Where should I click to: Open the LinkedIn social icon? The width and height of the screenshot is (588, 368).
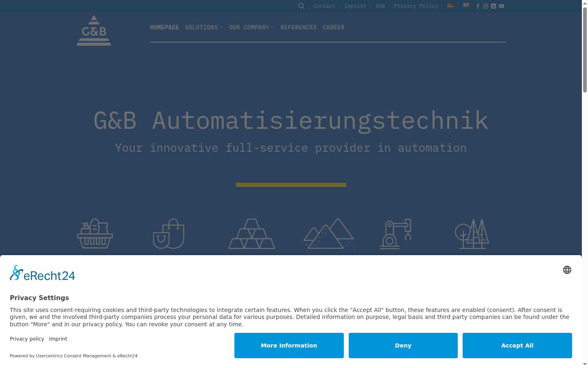point(493,6)
